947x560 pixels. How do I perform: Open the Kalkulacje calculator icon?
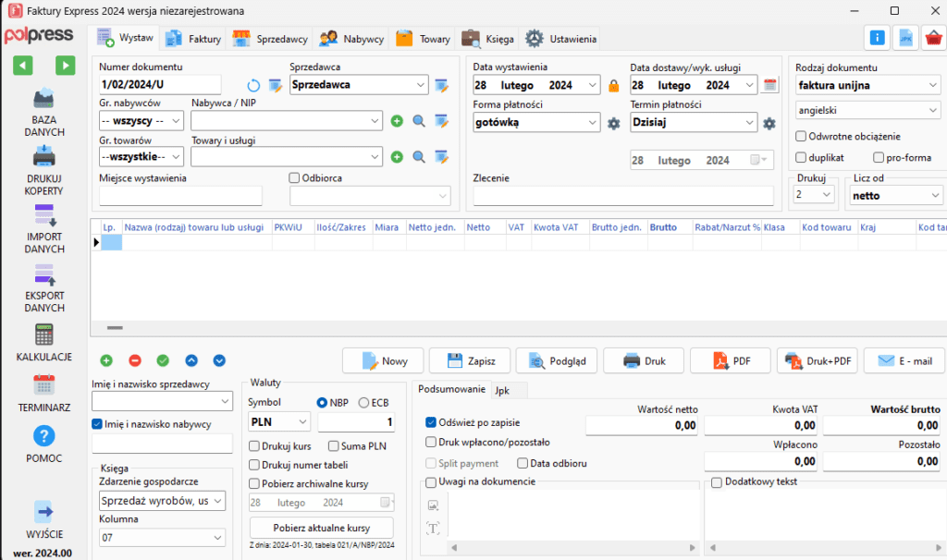click(x=44, y=335)
